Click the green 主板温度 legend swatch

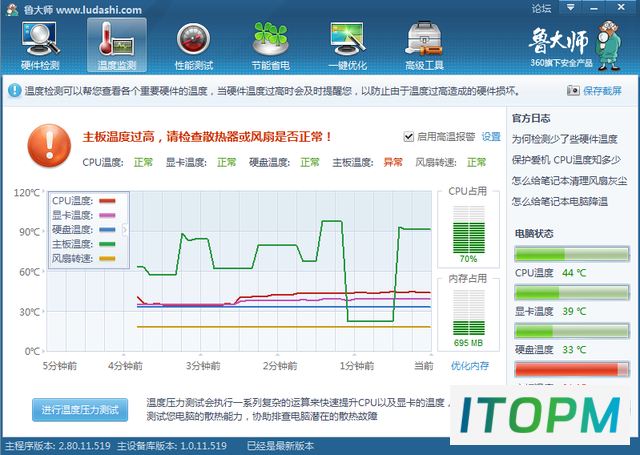point(107,244)
